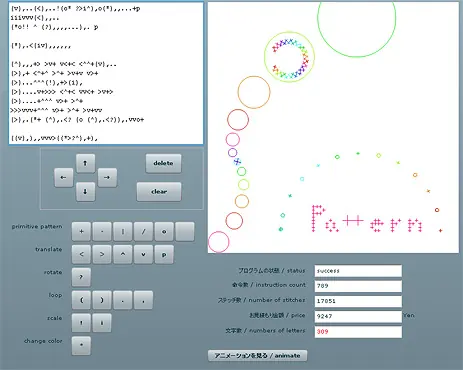Image resolution: width=463 pixels, height=370 pixels.
Task: Click the down arrow cursor button
Action: [x=85, y=192]
